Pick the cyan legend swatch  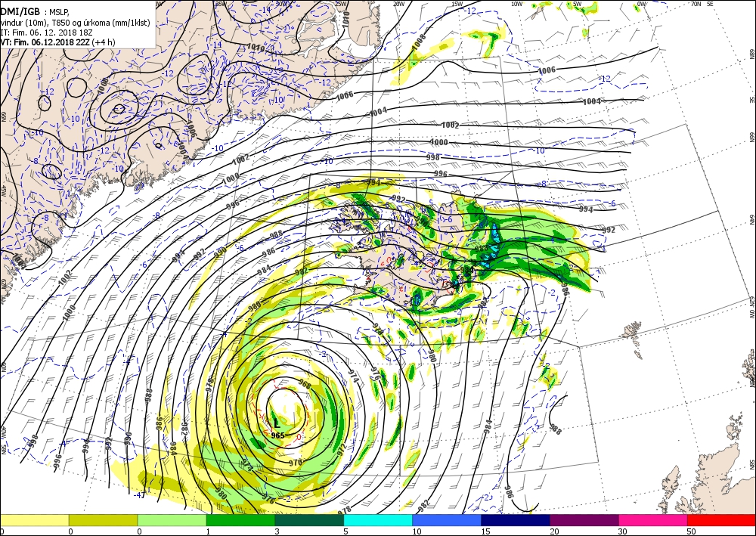pyautogui.click(x=378, y=520)
